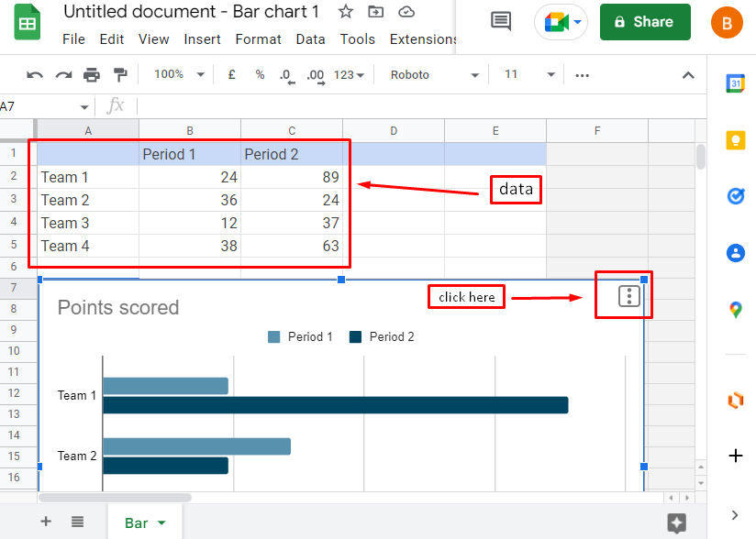Viewport: 756px width, 539px height.
Task: Open the Explore button
Action: (676, 523)
